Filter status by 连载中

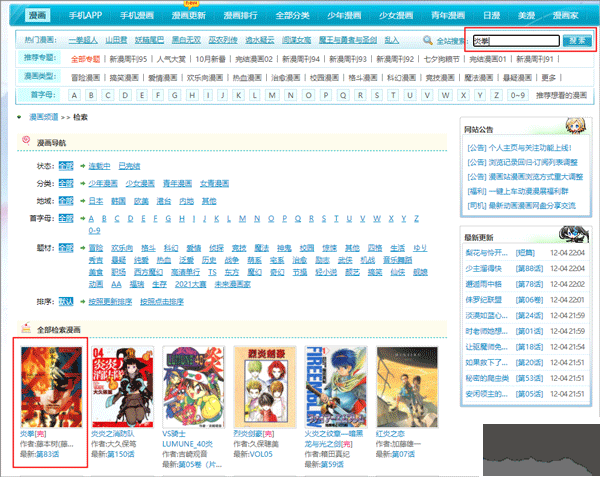(x=100, y=166)
